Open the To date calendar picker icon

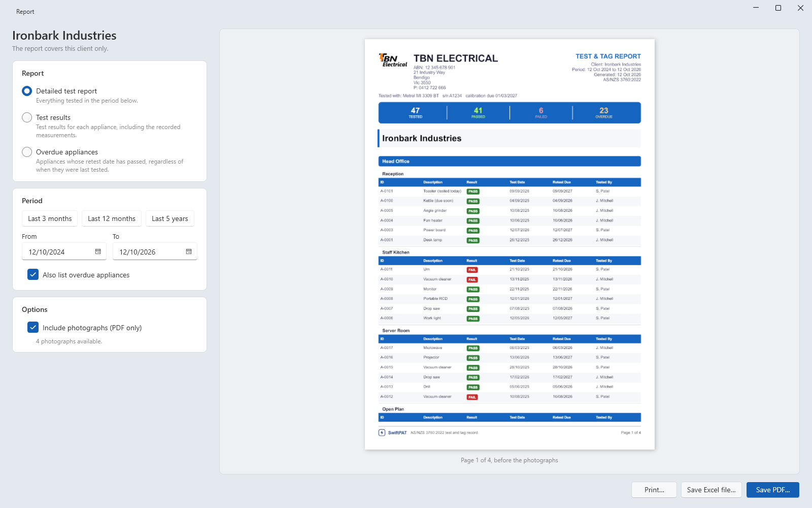click(189, 251)
